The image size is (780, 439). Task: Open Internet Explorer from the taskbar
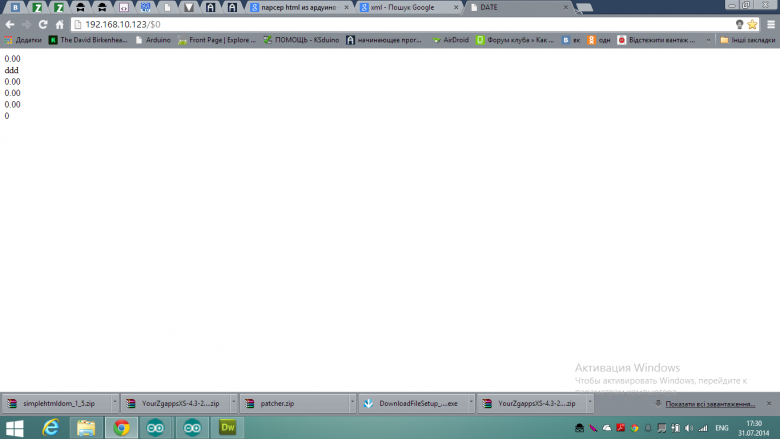[x=50, y=428]
